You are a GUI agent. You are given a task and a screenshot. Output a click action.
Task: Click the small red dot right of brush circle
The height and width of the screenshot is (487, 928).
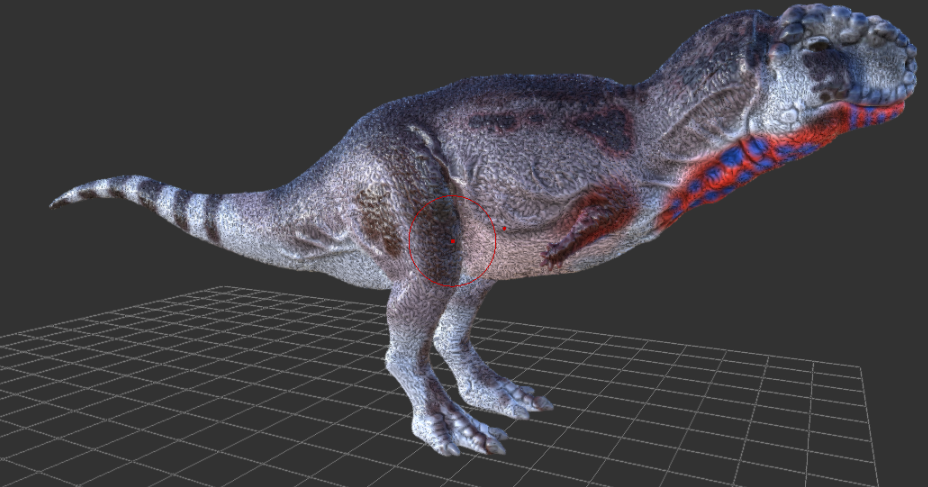click(x=505, y=229)
